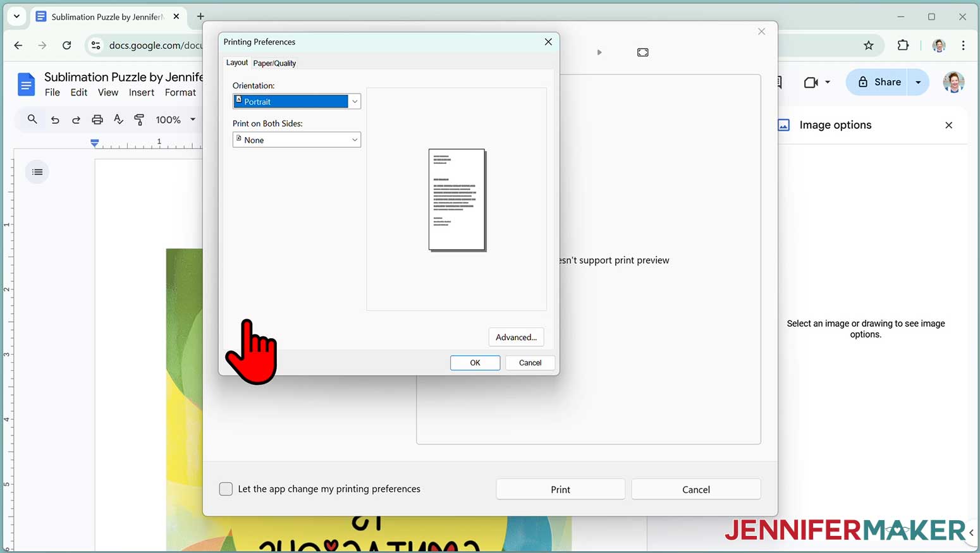Click the browser back arrow
This screenshot has height=553, width=980.
[x=18, y=45]
